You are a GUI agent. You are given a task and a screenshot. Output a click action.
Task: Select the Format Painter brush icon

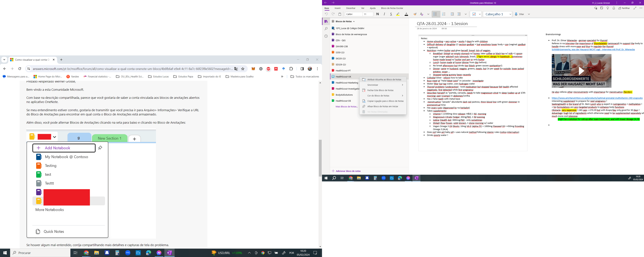click(x=415, y=14)
